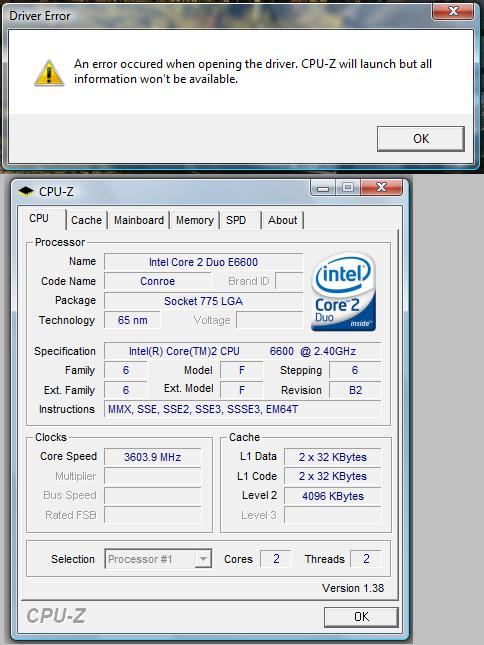Click the Code Name value 'Conroe'
Image resolution: width=484 pixels, height=645 pixels.
157,281
